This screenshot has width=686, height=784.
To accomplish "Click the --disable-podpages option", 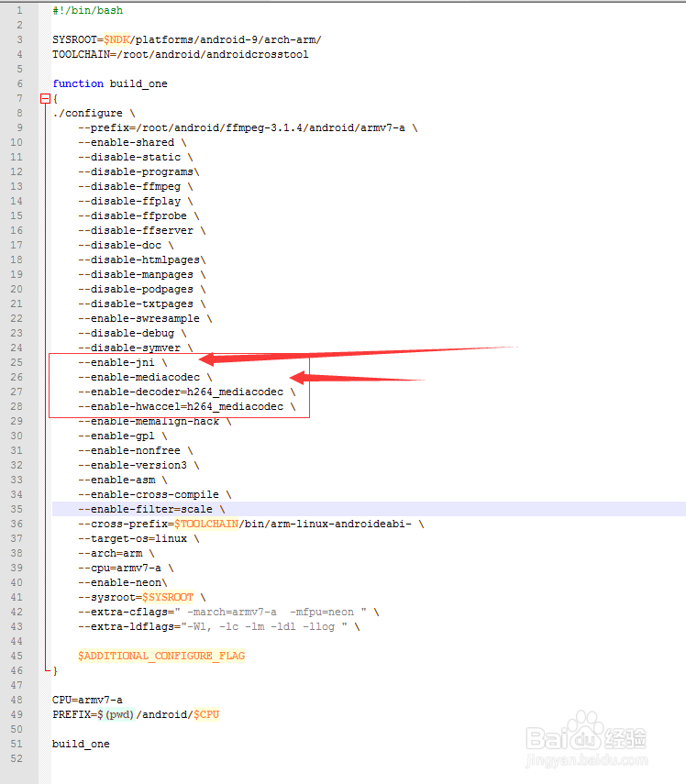I will (141, 289).
